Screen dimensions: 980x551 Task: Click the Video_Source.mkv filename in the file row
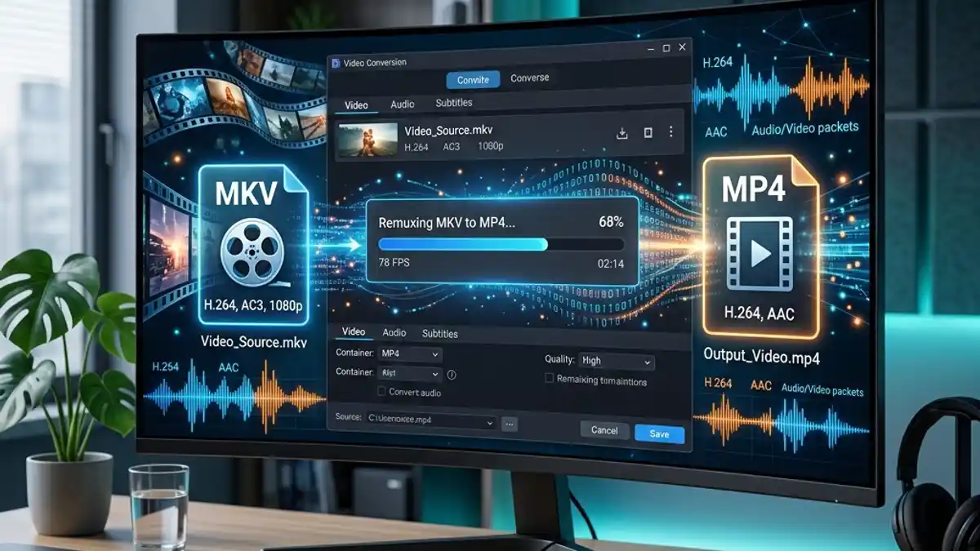448,131
